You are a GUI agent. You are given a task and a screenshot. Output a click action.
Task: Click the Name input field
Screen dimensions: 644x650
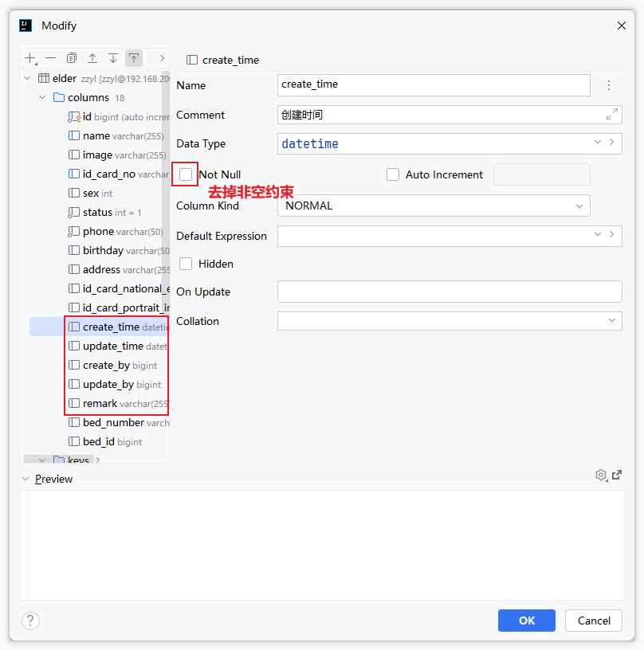434,85
